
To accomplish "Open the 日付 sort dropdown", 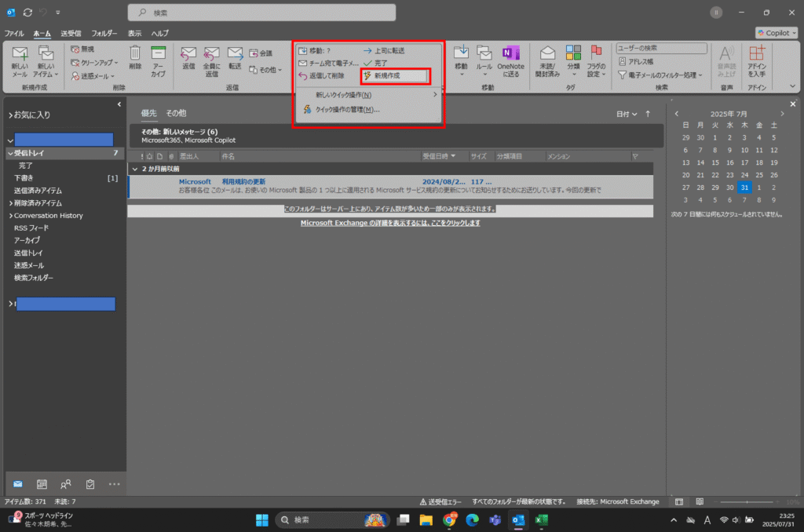I will click(627, 114).
